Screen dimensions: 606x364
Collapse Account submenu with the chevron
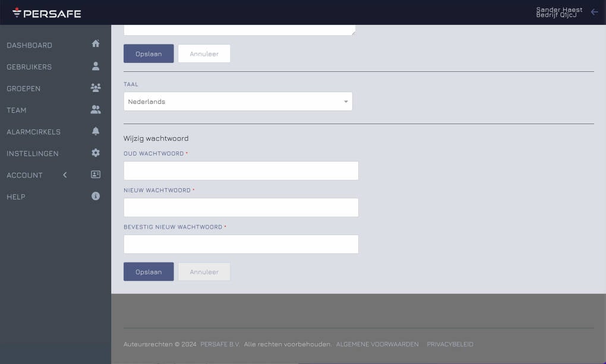coord(65,175)
